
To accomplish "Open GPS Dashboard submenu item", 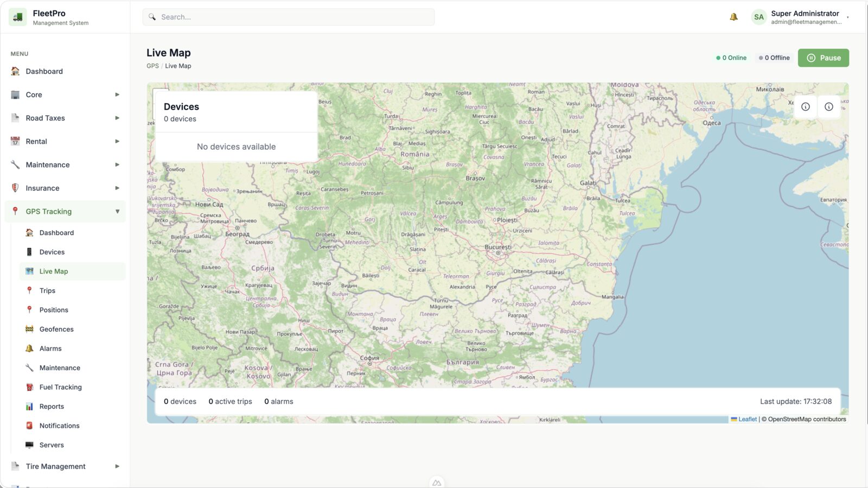I will tap(72, 232).
